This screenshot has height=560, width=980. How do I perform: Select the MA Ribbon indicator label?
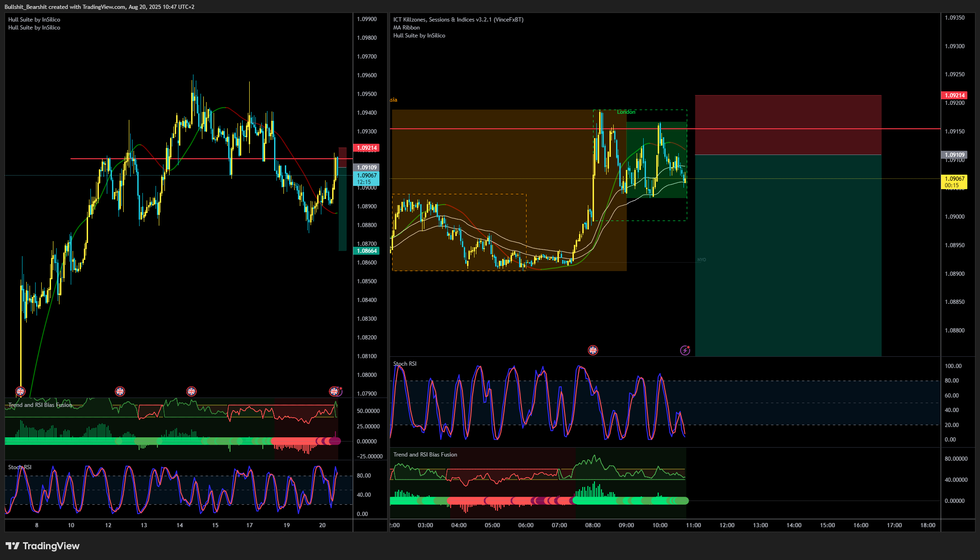tap(406, 28)
